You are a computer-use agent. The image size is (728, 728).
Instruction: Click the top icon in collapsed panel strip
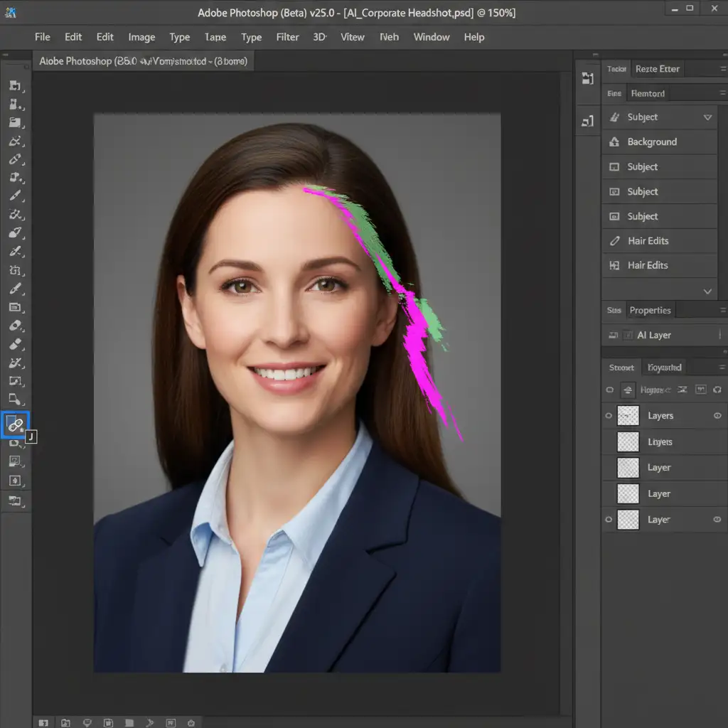(x=587, y=78)
